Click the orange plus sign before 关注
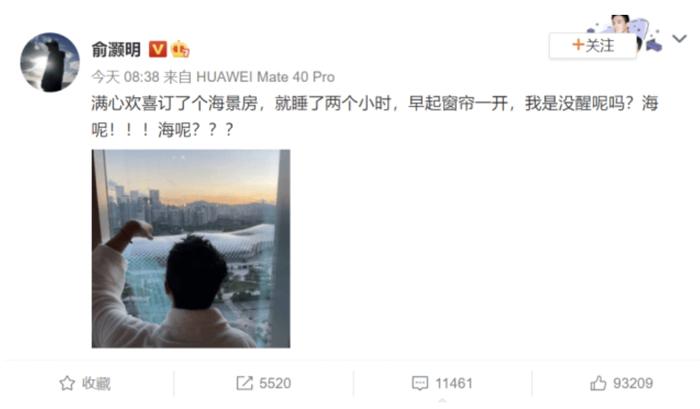This screenshot has width=700, height=409. pos(578,45)
